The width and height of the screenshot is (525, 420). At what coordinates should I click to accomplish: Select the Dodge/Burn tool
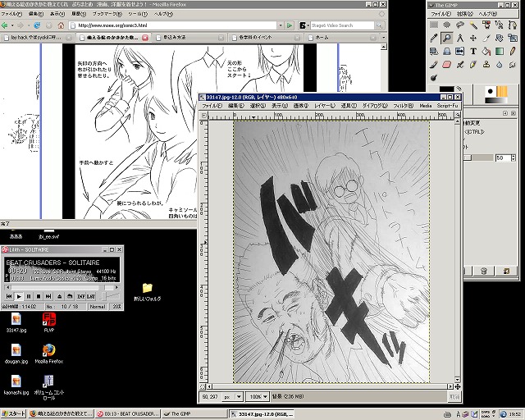pos(434,77)
